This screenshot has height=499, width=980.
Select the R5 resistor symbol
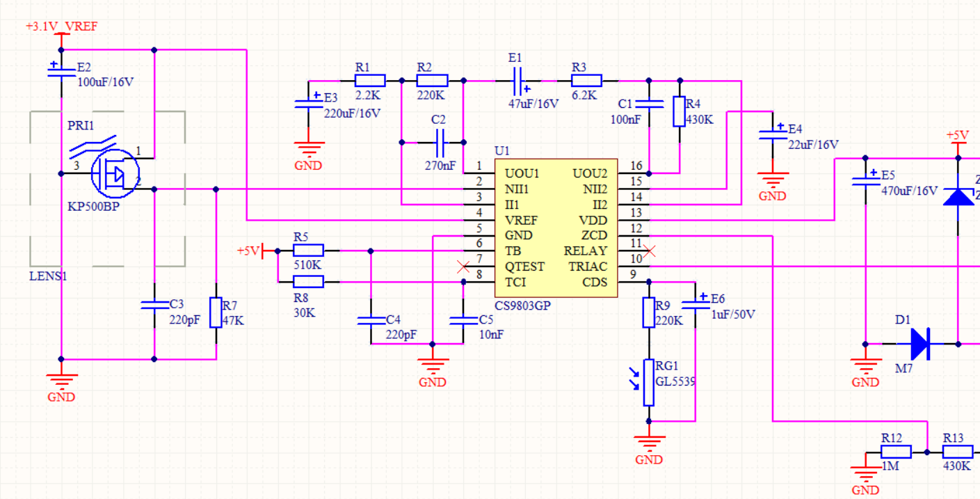[308, 251]
